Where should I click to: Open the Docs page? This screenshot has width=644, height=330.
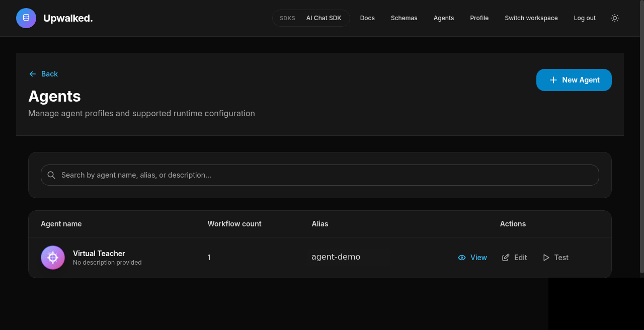click(367, 18)
